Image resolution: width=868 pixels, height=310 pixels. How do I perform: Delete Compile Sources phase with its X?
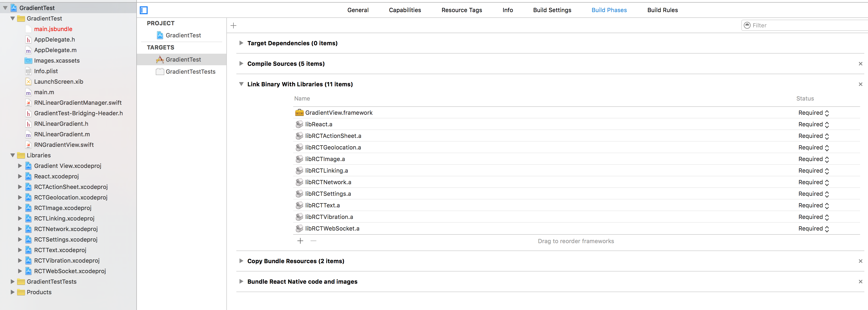coord(860,64)
